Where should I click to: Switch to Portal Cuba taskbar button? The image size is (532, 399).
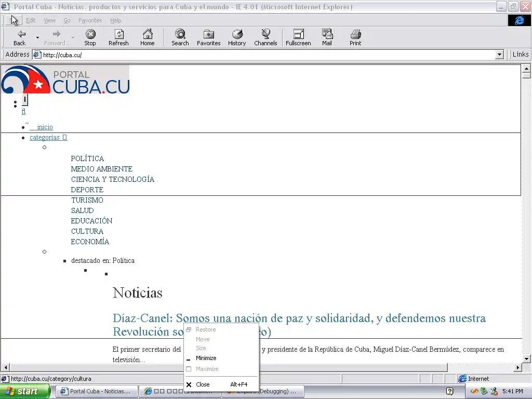(x=96, y=392)
